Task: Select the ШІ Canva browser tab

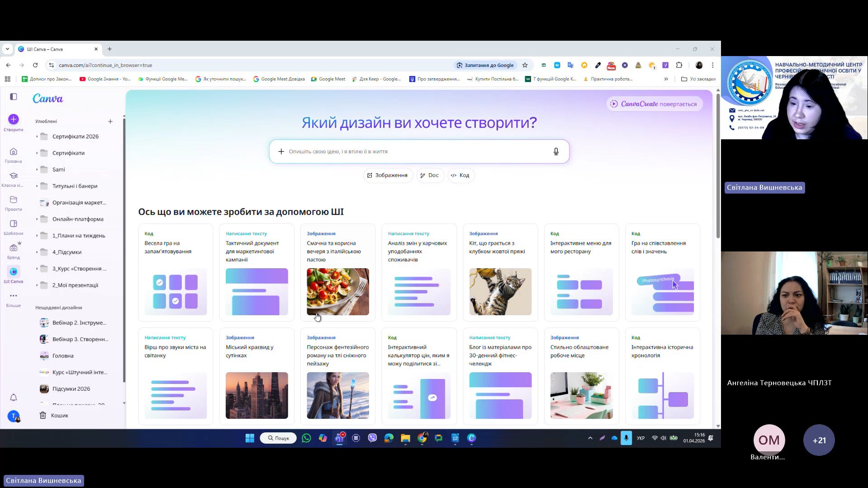Action: [x=57, y=49]
